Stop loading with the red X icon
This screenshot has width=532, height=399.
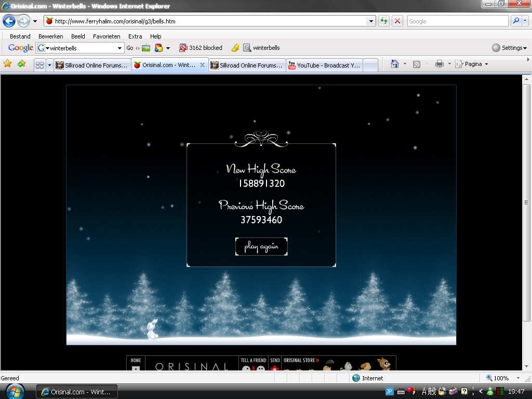click(x=397, y=21)
